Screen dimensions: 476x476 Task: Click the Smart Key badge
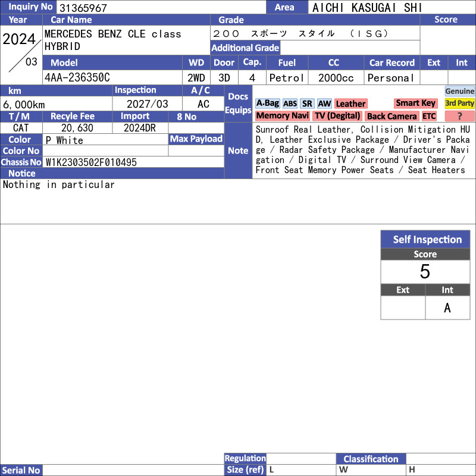[x=415, y=103]
